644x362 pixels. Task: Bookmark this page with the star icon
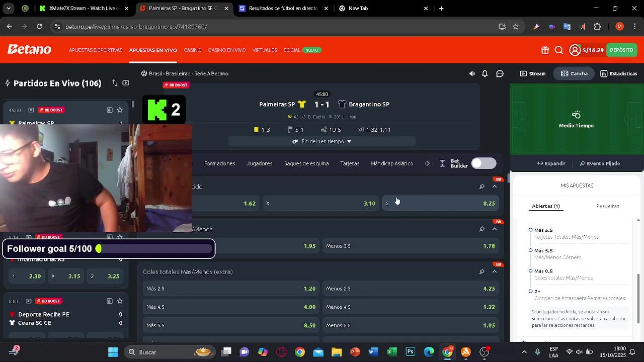(516, 27)
